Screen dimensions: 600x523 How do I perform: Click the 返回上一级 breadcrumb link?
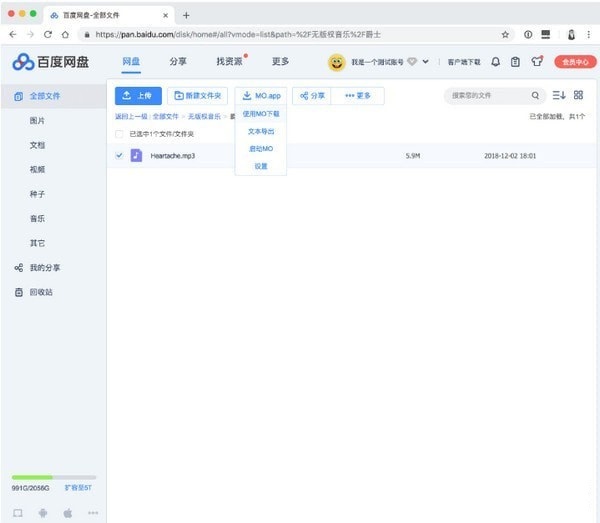click(x=131, y=116)
